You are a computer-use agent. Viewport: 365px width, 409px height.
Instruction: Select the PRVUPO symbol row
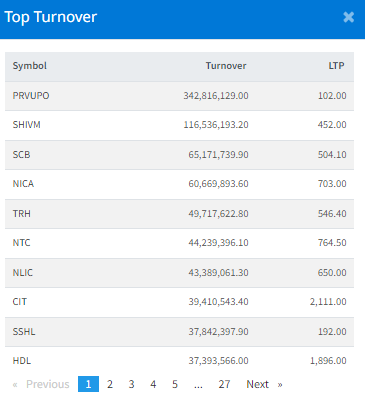point(179,96)
